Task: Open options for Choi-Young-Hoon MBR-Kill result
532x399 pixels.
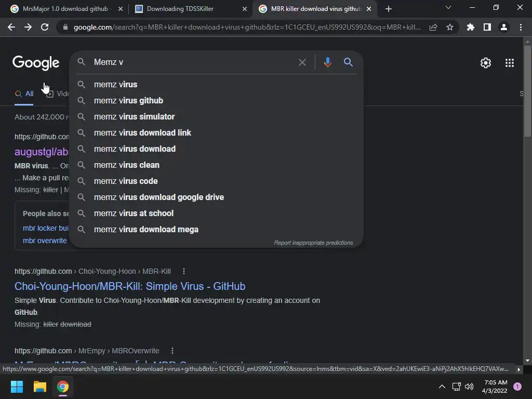Action: click(x=184, y=271)
